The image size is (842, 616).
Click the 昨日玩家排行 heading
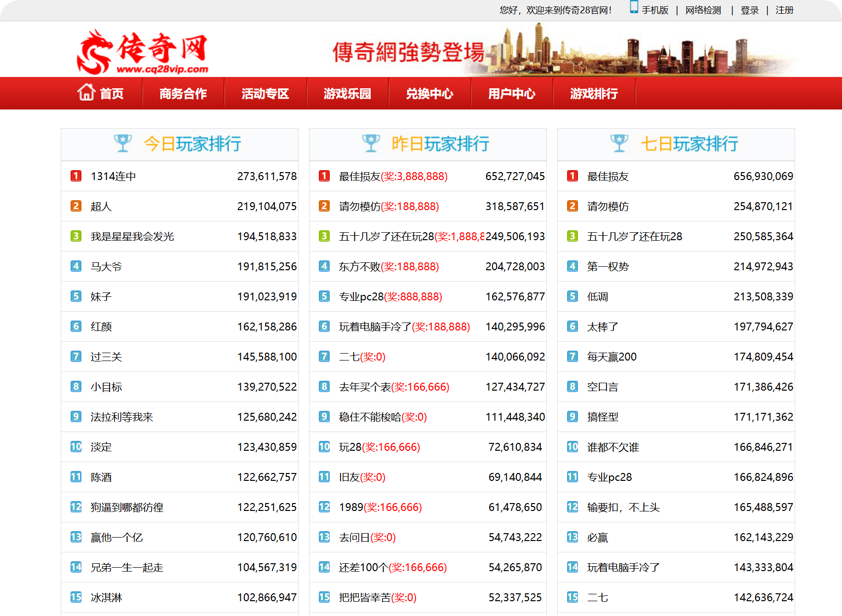(x=441, y=144)
